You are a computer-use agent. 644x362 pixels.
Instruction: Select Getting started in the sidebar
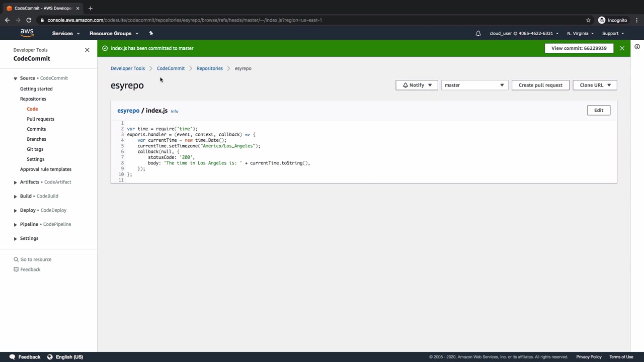(36, 88)
